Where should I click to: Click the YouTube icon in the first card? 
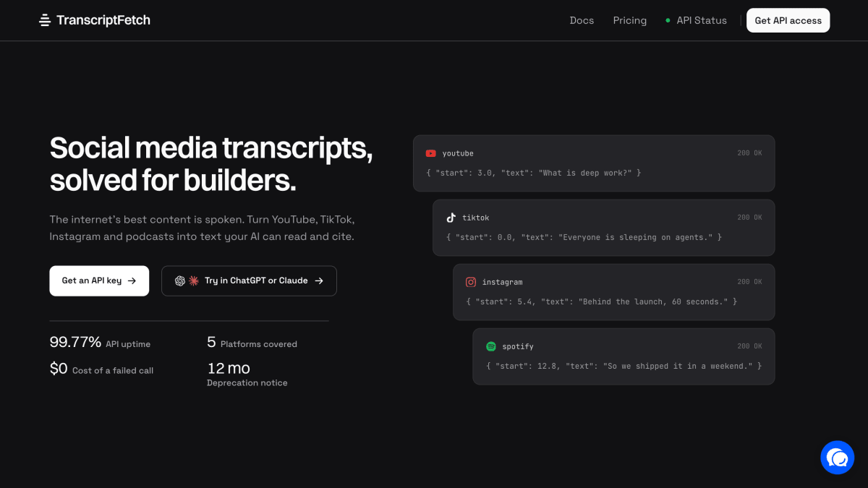[x=430, y=153]
